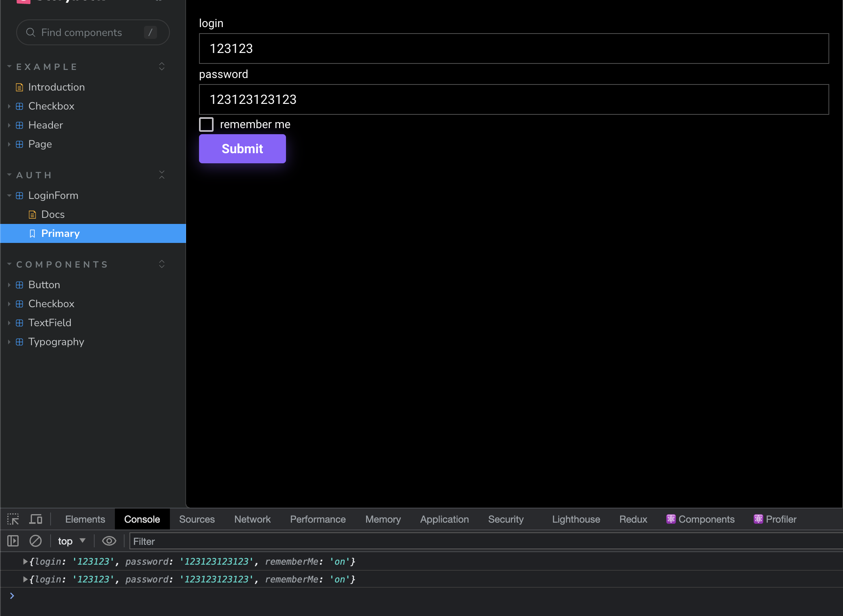Click into the password text field

(x=514, y=99)
